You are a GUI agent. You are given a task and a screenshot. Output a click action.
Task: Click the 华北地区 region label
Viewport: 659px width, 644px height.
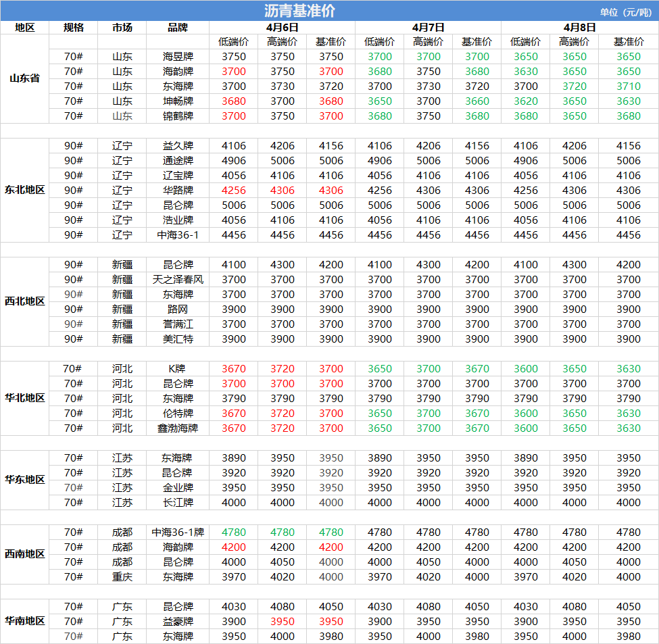tap(24, 398)
